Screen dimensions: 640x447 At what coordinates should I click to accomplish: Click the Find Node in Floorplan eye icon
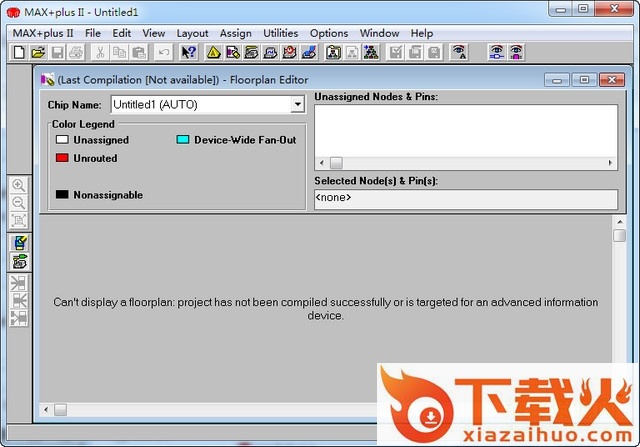516,52
